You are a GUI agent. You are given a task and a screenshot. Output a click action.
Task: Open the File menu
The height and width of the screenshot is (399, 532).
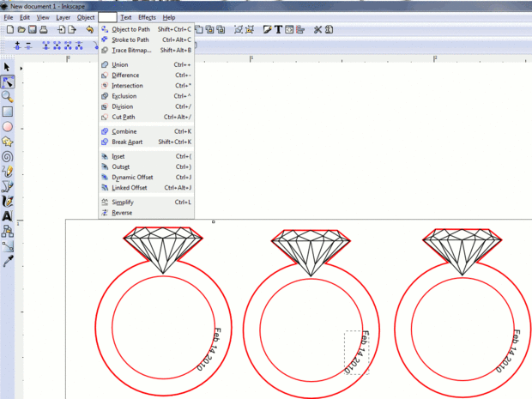click(9, 17)
